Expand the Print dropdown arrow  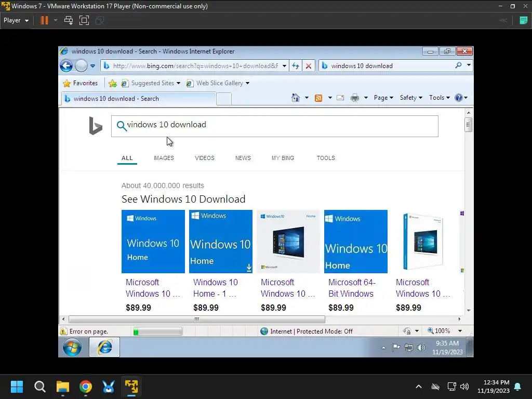366,98
